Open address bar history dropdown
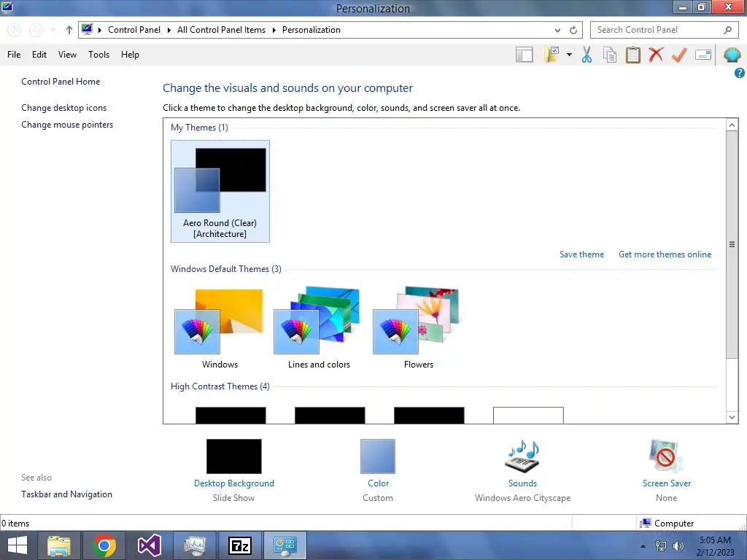Viewport: 747px width, 560px height. (x=557, y=30)
